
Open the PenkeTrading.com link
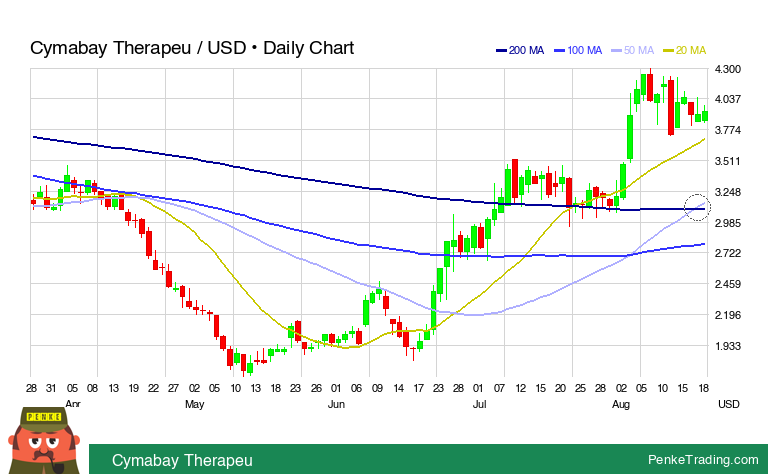[703, 459]
